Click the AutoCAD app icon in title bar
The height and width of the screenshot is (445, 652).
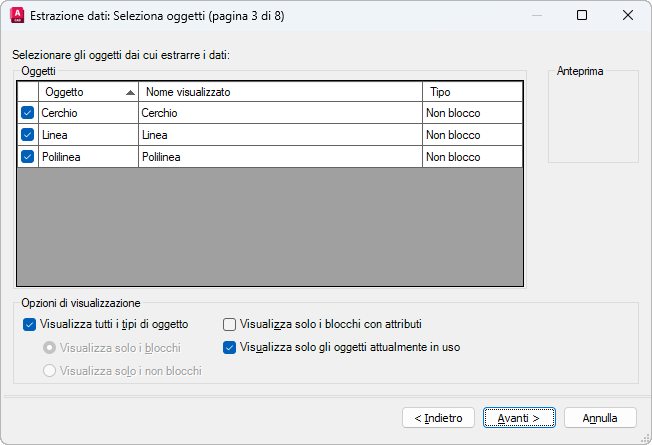16,15
